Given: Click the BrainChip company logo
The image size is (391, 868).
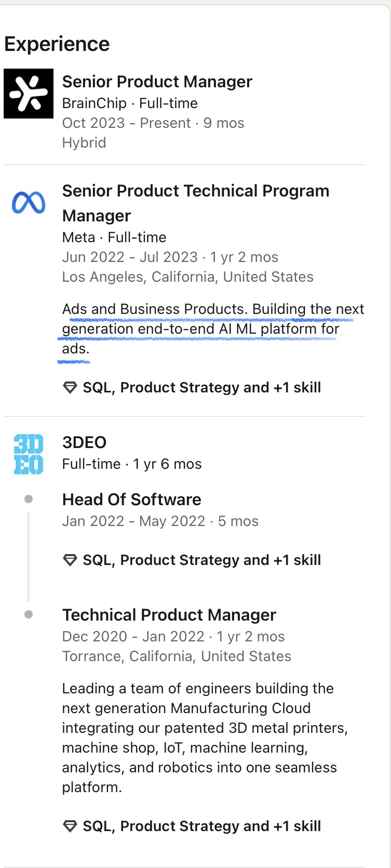Looking at the screenshot, I should coord(29,94).
